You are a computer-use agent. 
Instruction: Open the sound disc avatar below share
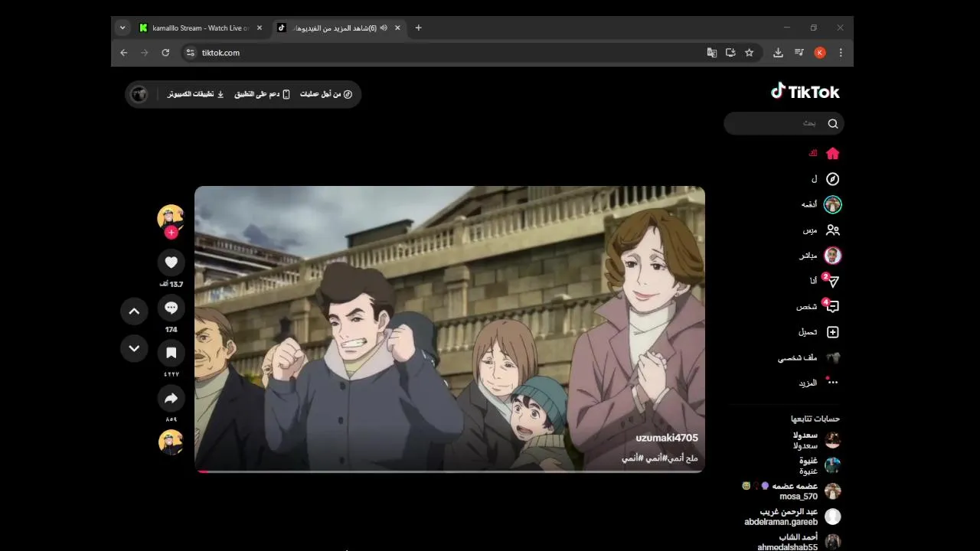171,442
